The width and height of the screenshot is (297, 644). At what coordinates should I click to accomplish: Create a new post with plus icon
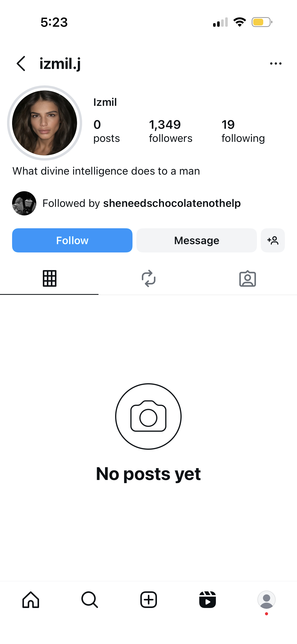149,600
